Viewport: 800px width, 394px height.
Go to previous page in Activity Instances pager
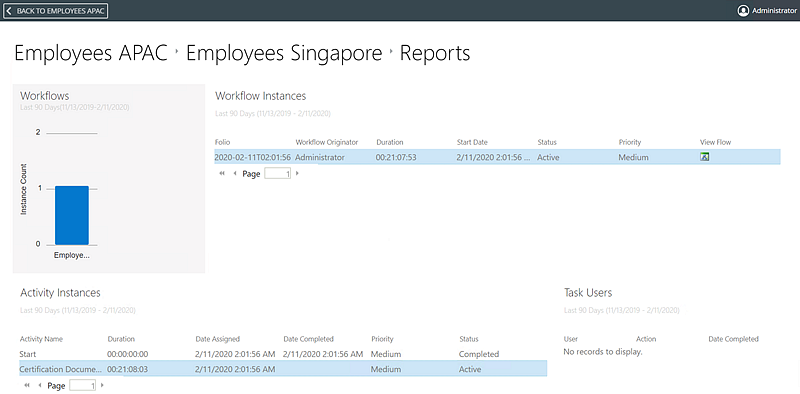tap(40, 385)
